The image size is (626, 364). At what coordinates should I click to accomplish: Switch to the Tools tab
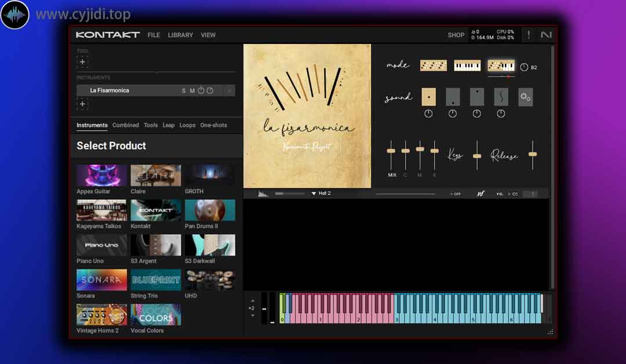coord(151,125)
